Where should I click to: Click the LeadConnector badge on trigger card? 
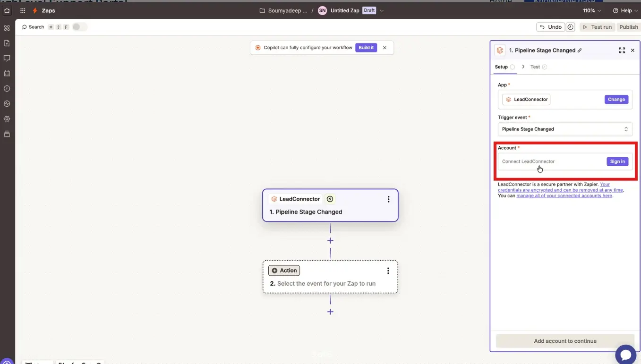[295, 199]
